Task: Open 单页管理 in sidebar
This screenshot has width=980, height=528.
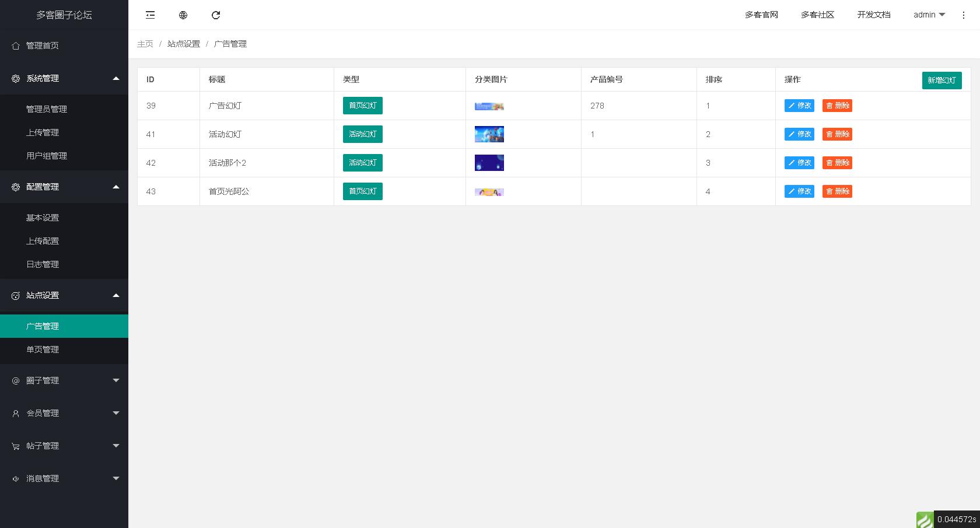Action: (x=64, y=349)
